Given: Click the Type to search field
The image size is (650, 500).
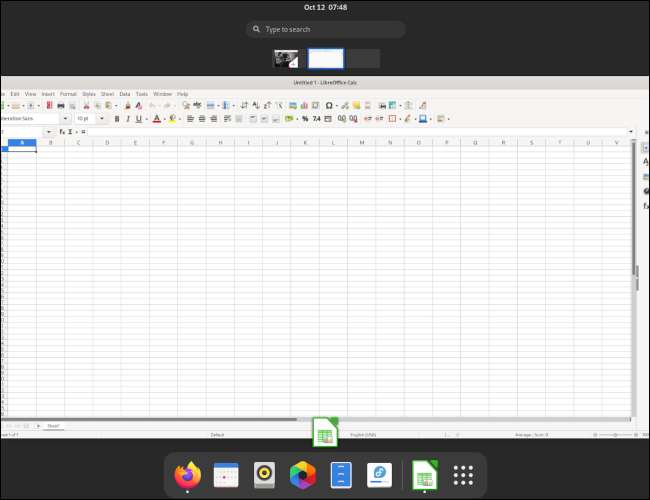Looking at the screenshot, I should (x=325, y=29).
